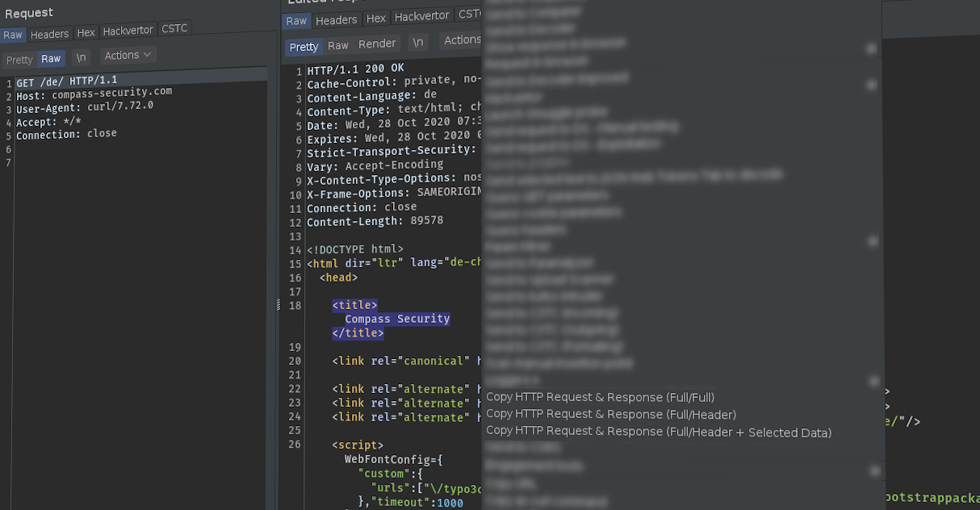The image size is (980, 510).
Task: Expand the submenu arrow beside Logger++ entry
Action: (873, 380)
